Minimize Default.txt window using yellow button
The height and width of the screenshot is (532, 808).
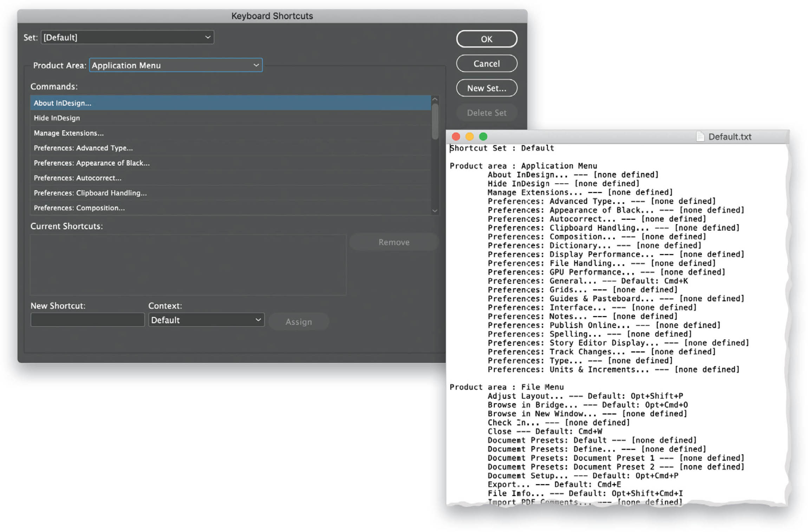[470, 137]
